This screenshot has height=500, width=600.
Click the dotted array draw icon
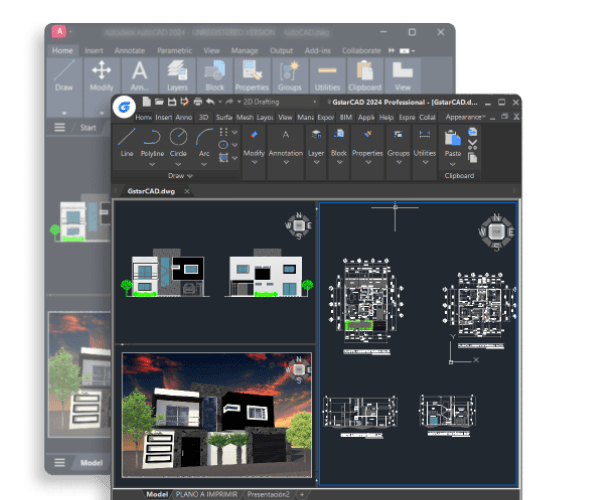tap(224, 132)
